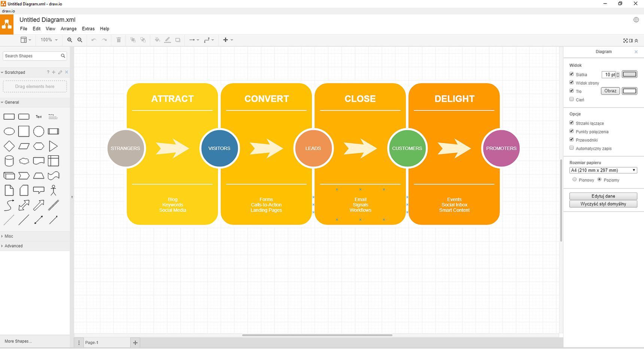This screenshot has height=349, width=644.
Task: Click the fullscreen icon in the toolbar
Action: [x=625, y=40]
